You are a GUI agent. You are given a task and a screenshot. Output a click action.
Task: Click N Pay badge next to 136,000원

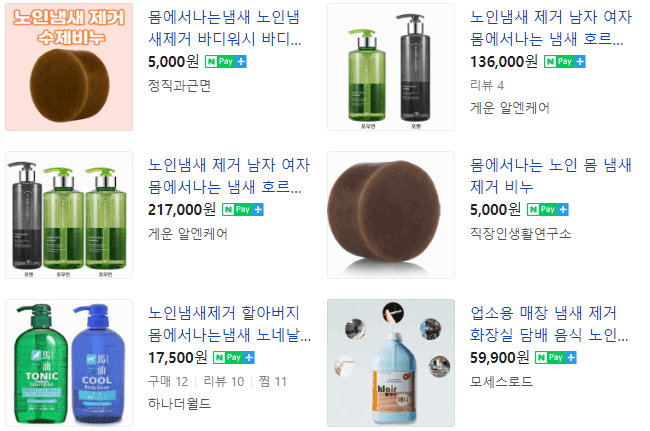565,62
